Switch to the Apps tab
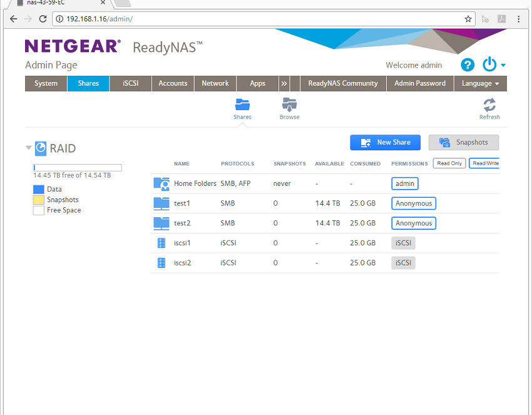The image size is (532, 415). 257,83
